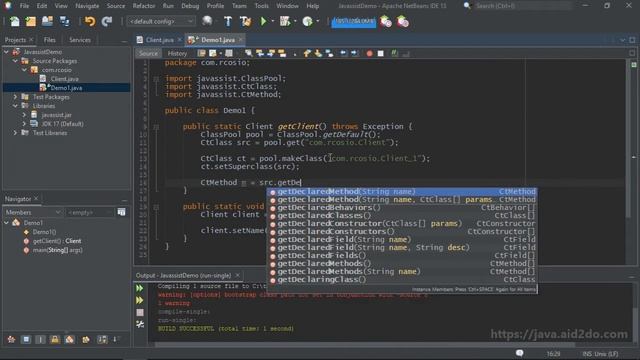640x360 pixels.
Task: Click the Stop icon in Output panel
Action: 140,312
